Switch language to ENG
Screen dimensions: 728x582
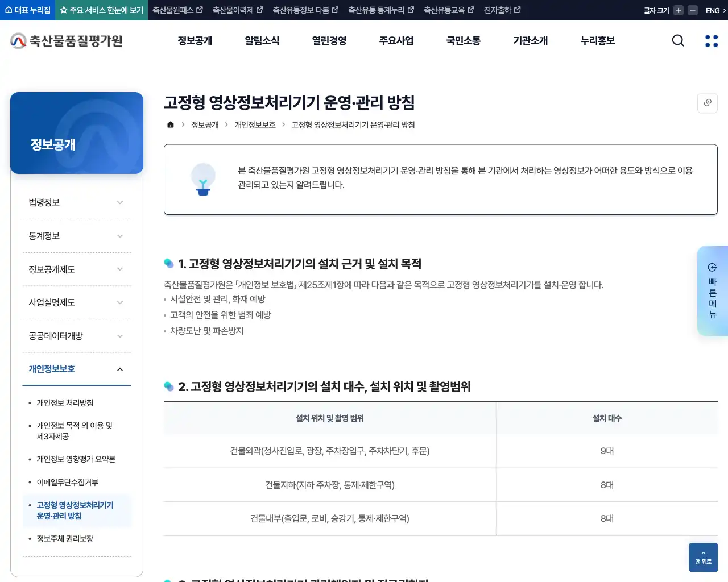point(712,10)
